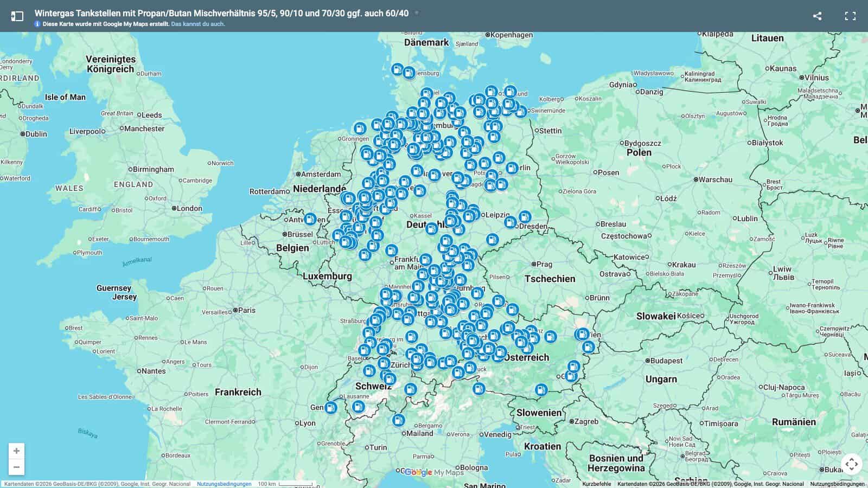Image resolution: width=868 pixels, height=488 pixels.
Task: Zoom out with the minus button
Action: pyautogui.click(x=16, y=467)
